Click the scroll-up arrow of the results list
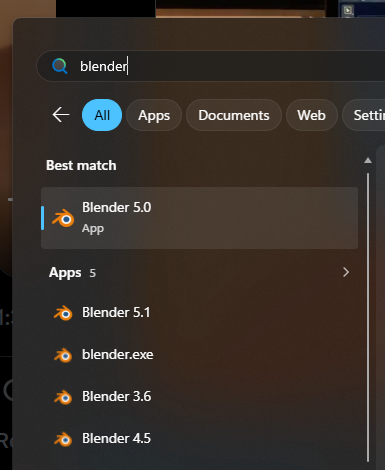This screenshot has height=470, width=385. [x=368, y=161]
